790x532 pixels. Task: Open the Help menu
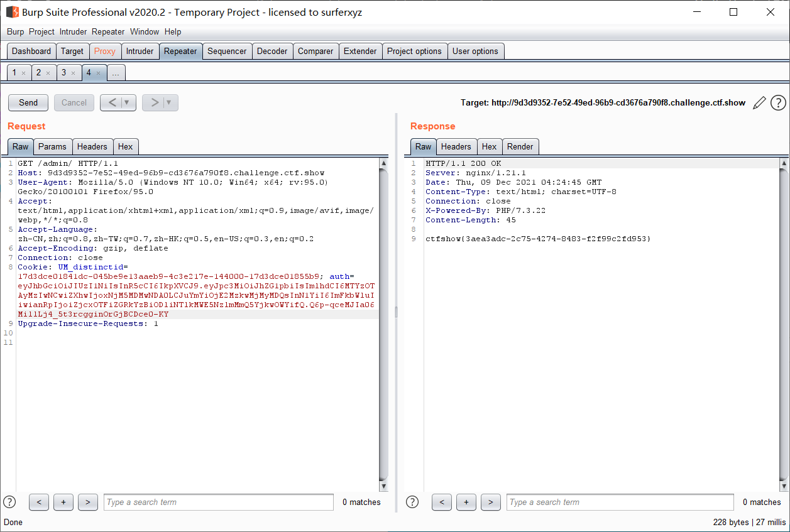(x=173, y=31)
